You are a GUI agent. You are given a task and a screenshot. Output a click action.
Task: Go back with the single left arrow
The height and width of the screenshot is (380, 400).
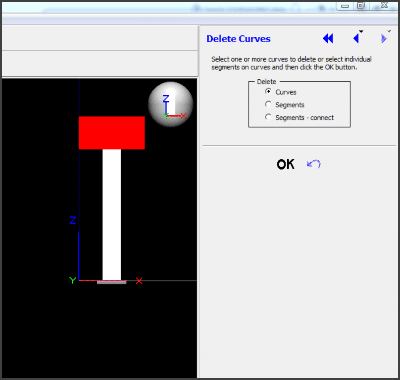tap(356, 39)
